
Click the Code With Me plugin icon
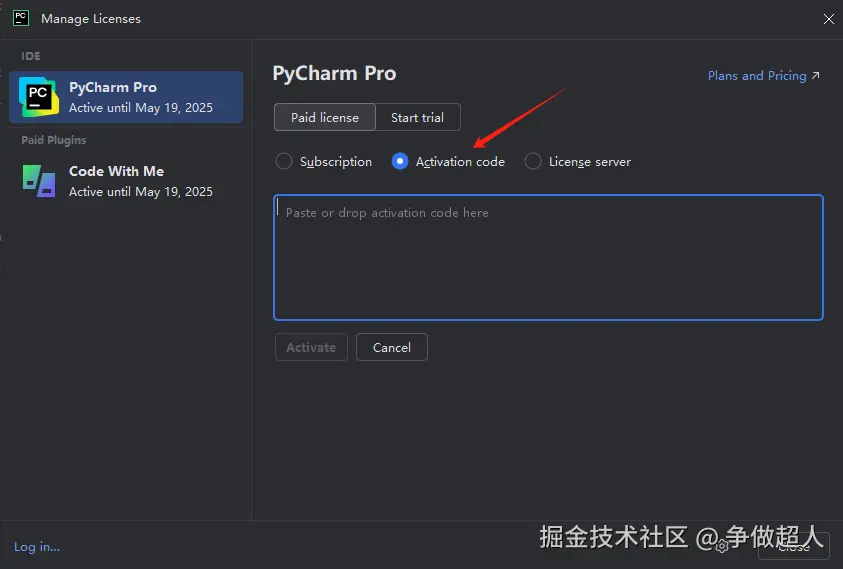pos(39,181)
